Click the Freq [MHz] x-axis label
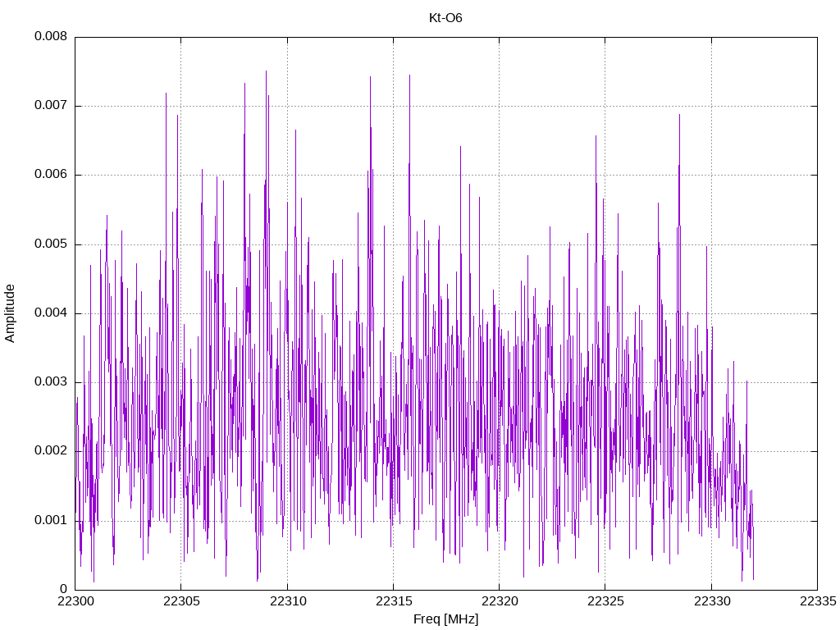The width and height of the screenshot is (840, 630). pyautogui.click(x=445, y=619)
